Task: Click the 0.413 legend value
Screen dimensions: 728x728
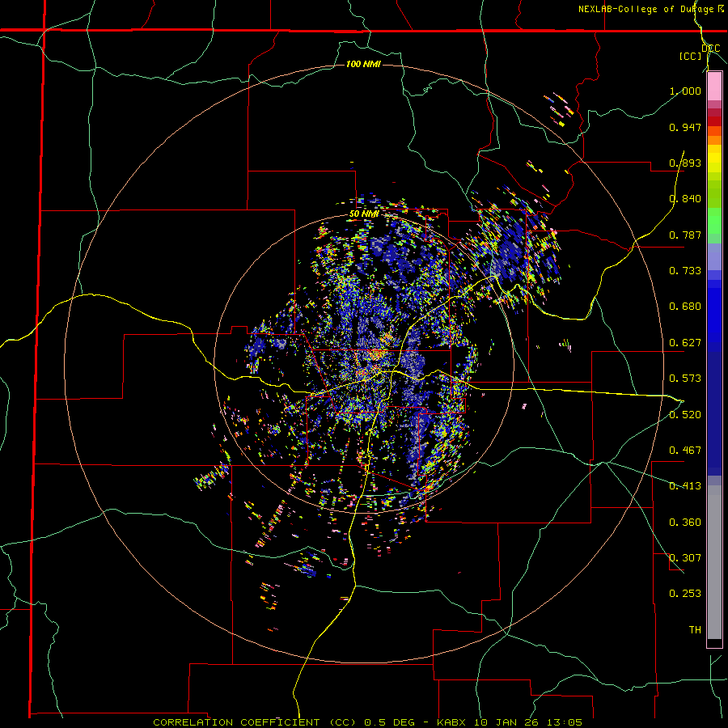Action: click(685, 486)
